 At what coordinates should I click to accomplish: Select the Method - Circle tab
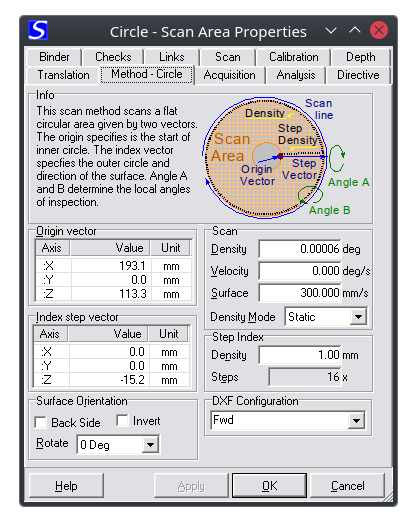(x=147, y=74)
